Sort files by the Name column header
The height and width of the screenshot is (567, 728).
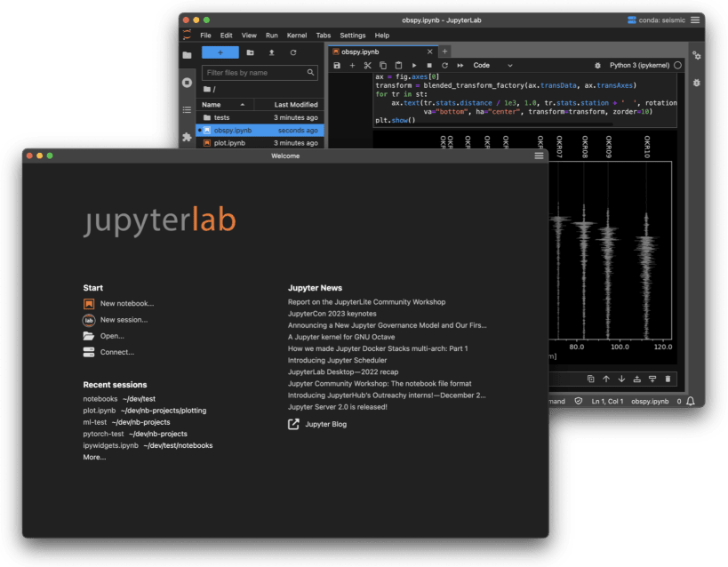point(225,105)
